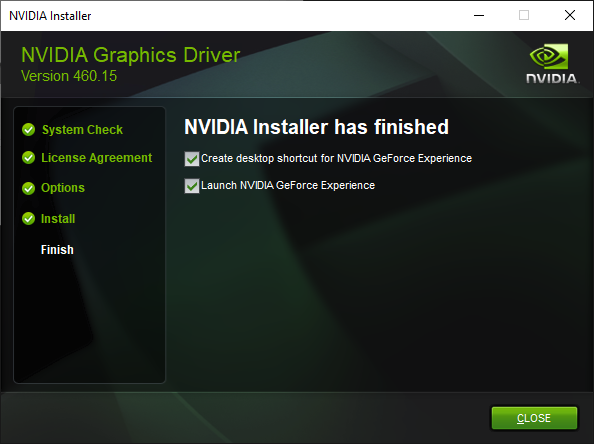Viewport: 594px width, 444px height.
Task: Uncheck Create desktop shortcut for GeForce Experience
Action: (x=192, y=159)
